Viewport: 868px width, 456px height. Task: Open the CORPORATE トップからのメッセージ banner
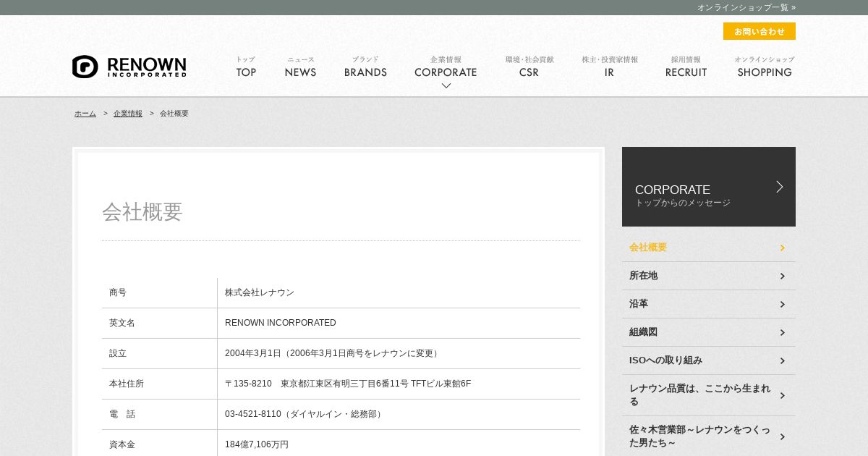click(709, 187)
